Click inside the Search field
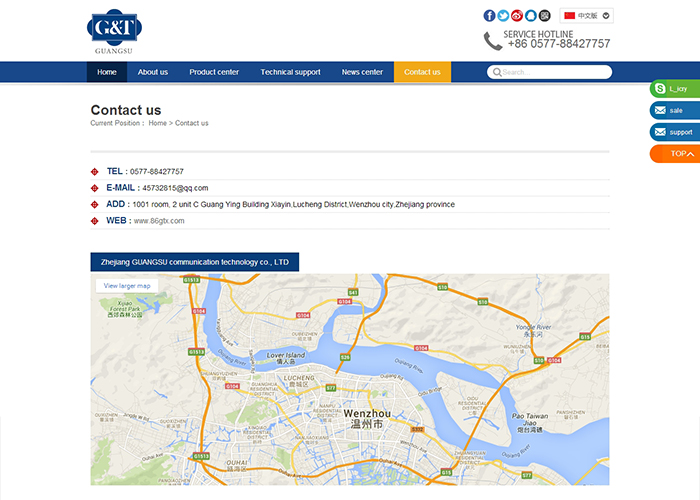700x500 pixels. pyautogui.click(x=554, y=72)
